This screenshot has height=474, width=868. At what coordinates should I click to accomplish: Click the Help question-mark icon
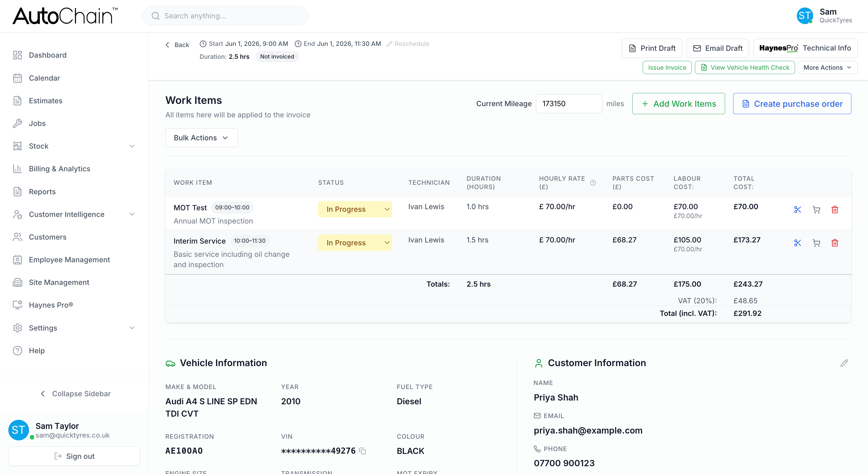point(17,350)
